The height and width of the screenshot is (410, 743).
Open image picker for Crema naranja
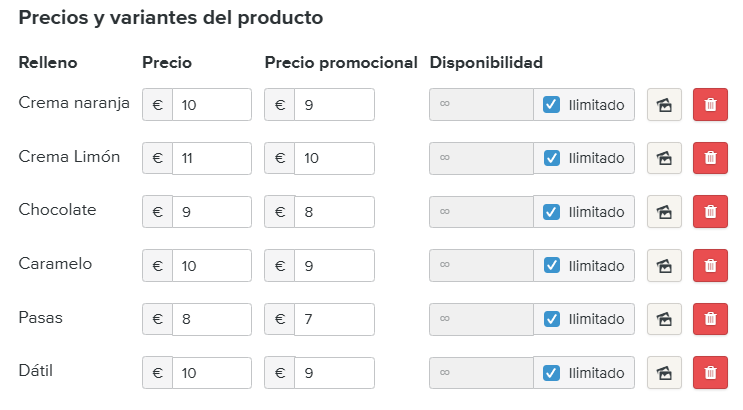click(662, 104)
